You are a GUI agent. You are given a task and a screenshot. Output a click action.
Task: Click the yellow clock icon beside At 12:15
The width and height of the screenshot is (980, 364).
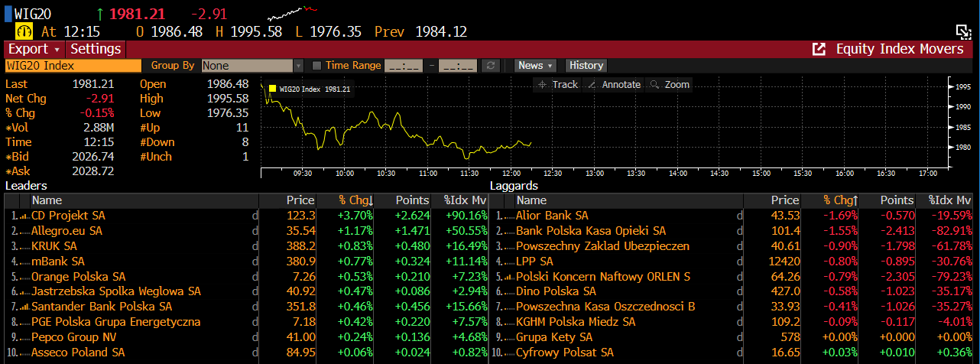(24, 31)
